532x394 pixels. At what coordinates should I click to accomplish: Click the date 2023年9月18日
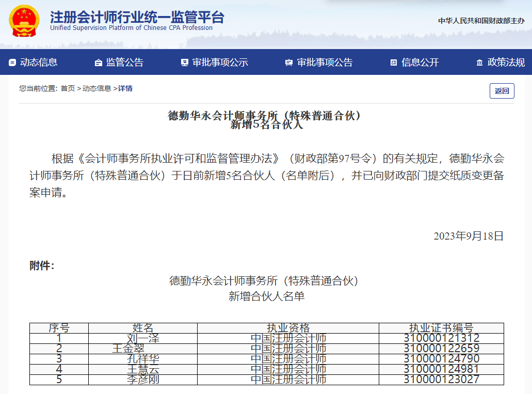click(x=469, y=236)
